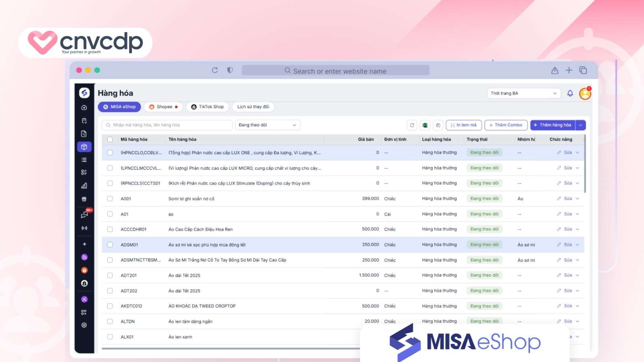Screen dimensions: 644x362
Task: Switch to the Shopee tab
Action: 163,107
